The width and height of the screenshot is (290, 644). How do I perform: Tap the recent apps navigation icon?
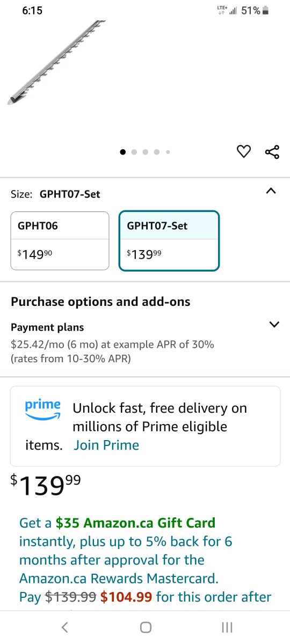[x=227, y=627]
